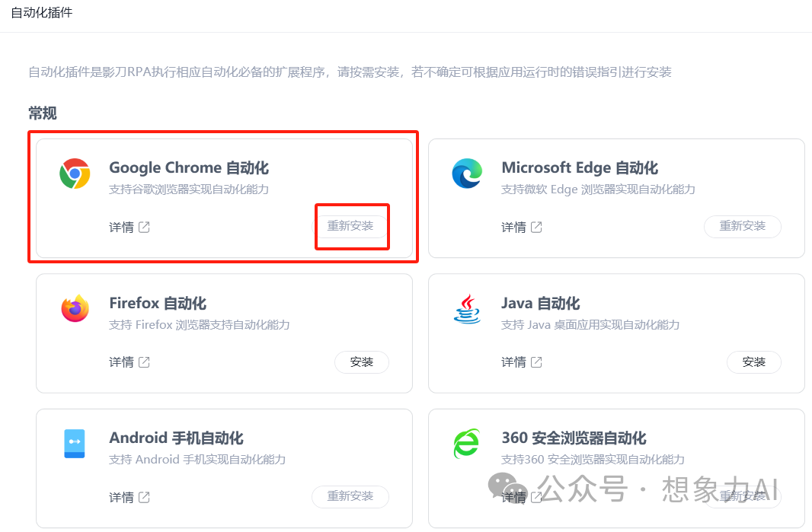Click description 支持360 安全浏览器实现自动化能力
The width and height of the screenshot is (812, 532).
[x=593, y=460]
